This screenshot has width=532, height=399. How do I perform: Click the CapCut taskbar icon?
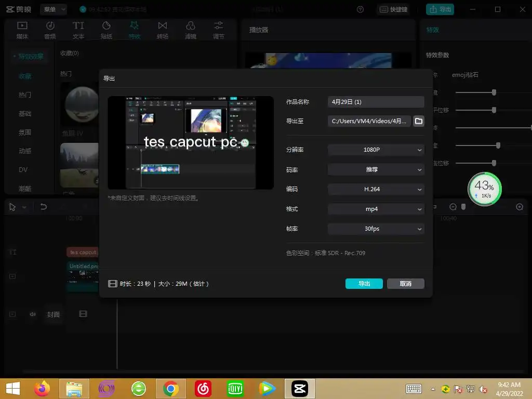300,389
